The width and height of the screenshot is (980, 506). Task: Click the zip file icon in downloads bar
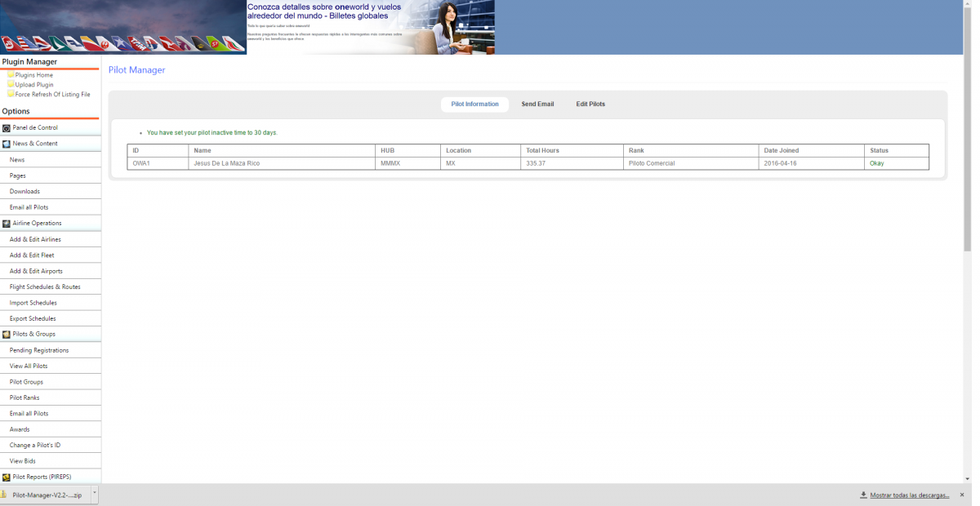(4, 495)
